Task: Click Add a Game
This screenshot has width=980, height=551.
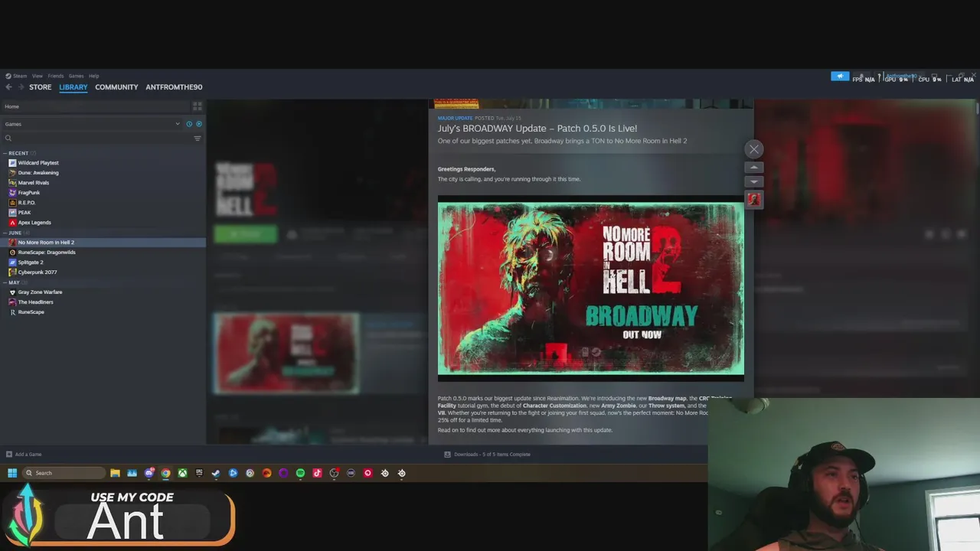Action: click(24, 455)
